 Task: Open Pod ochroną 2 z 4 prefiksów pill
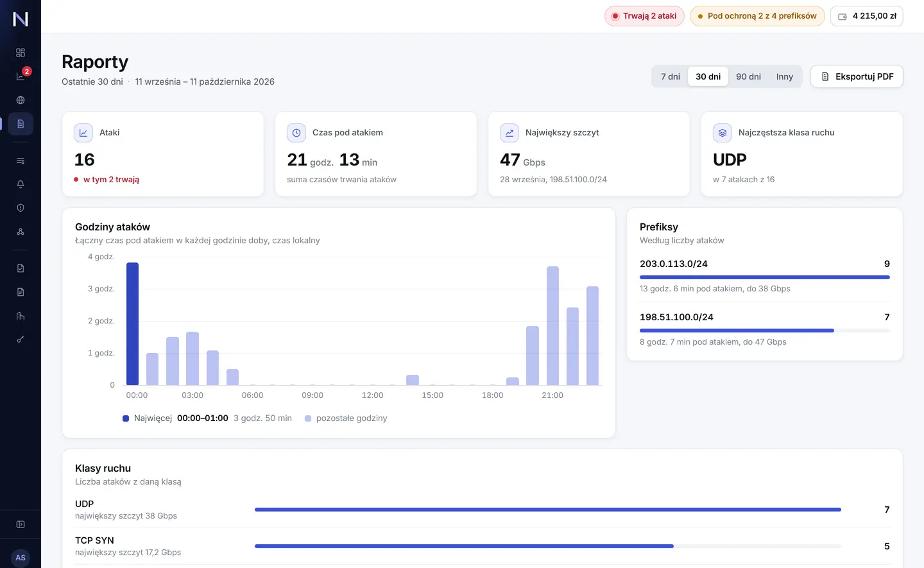[x=757, y=16]
